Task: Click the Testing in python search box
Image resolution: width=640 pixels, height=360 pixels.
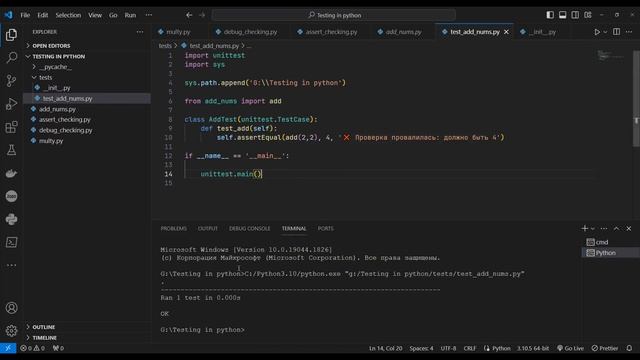Action: [x=333, y=15]
